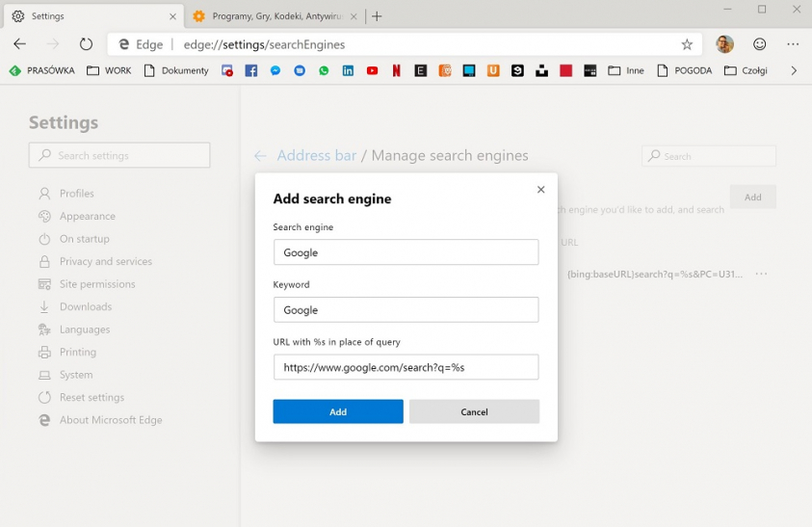Open the YouTube bookmark icon

pos(373,71)
